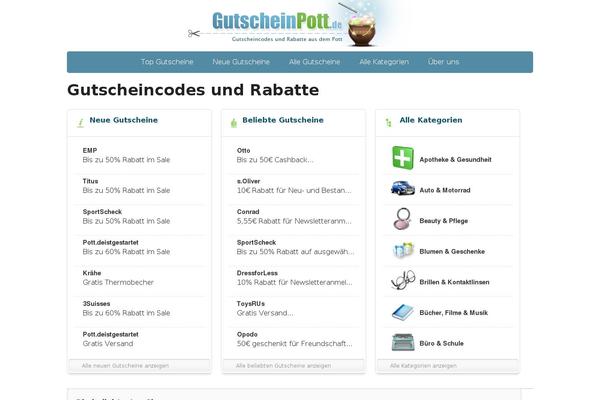Open the Neue Gutscheine navigation item
This screenshot has height=400, width=600.
tap(241, 62)
